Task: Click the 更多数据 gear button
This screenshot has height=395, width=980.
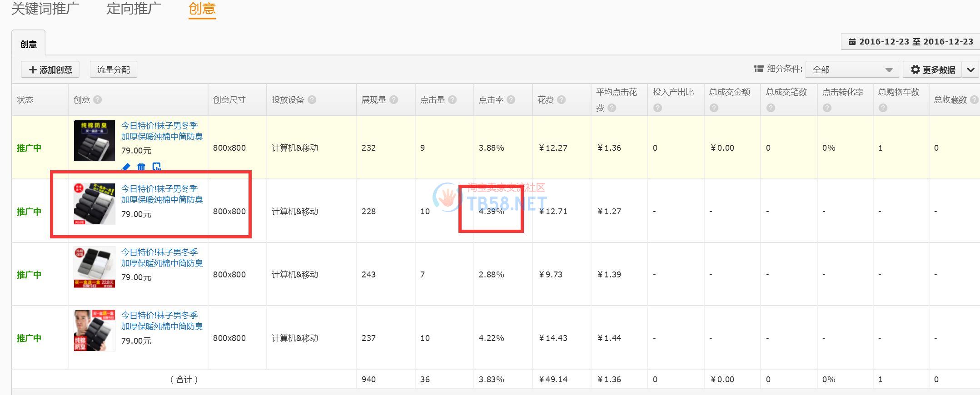Action: pos(933,70)
